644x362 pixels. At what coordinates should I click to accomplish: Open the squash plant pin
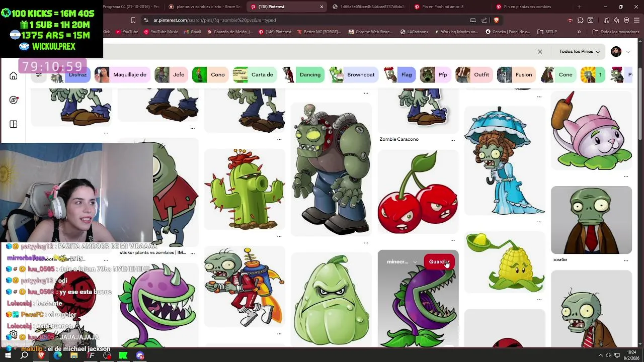point(331,300)
